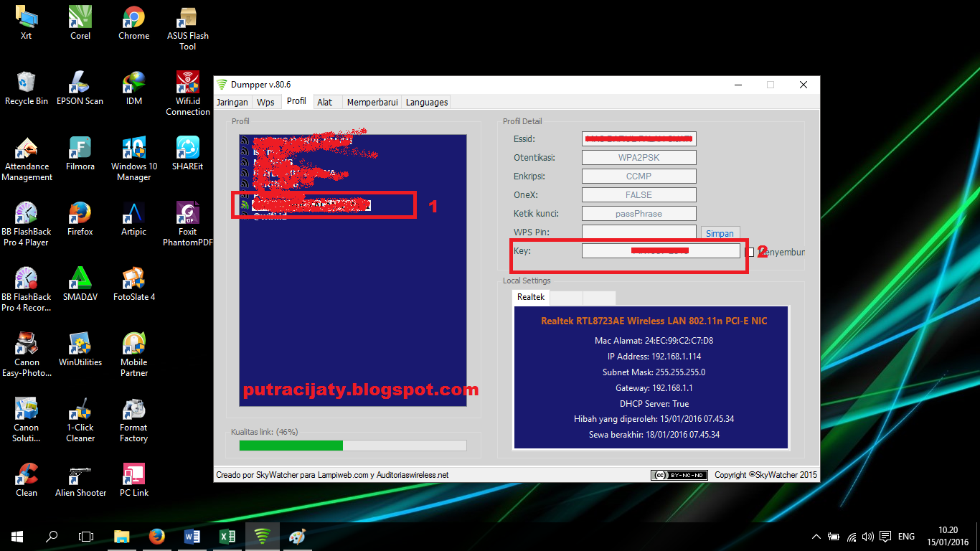Click the Ketik kunci passPhrase field
This screenshot has width=980, height=551.
(639, 213)
